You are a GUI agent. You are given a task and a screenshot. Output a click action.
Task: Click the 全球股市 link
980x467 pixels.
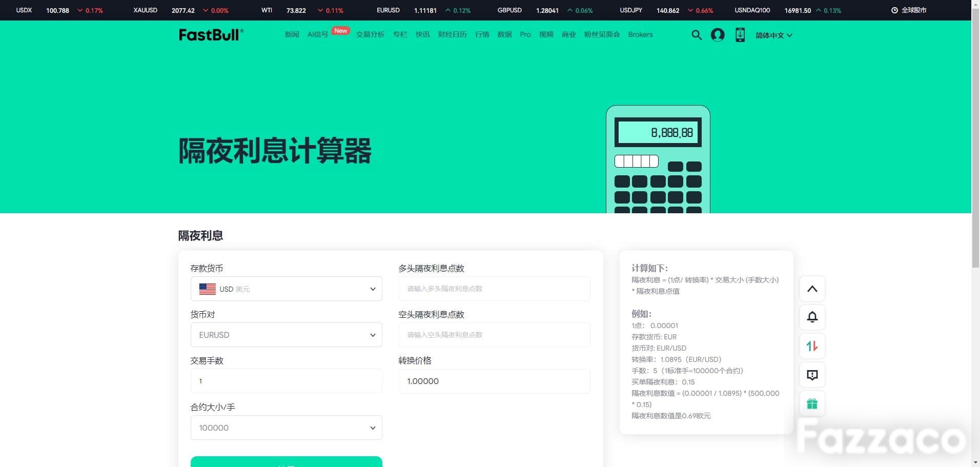pyautogui.click(x=914, y=10)
